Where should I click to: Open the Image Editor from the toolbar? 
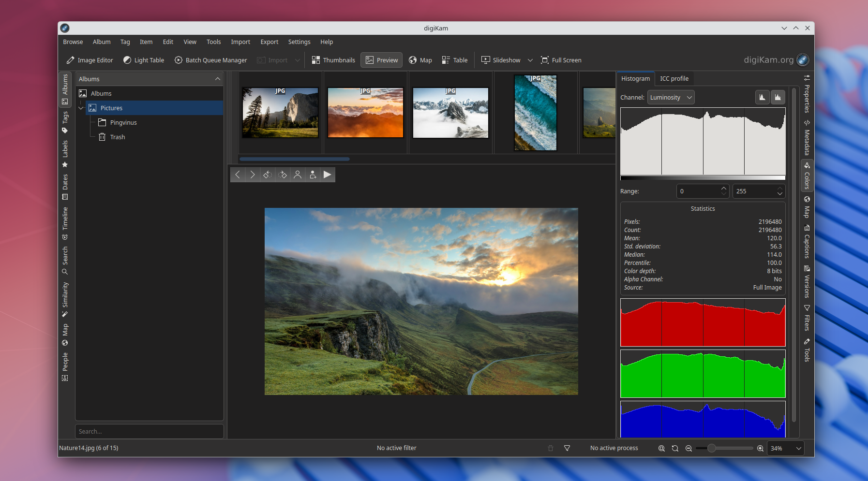pos(90,60)
